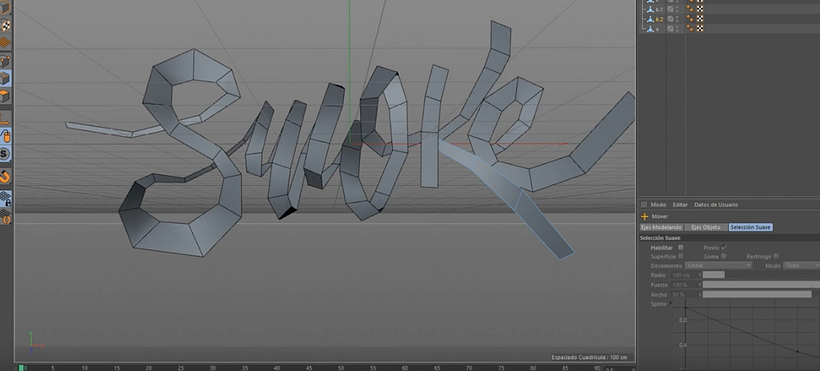Click the locked workplane grid icon

(x=5, y=199)
